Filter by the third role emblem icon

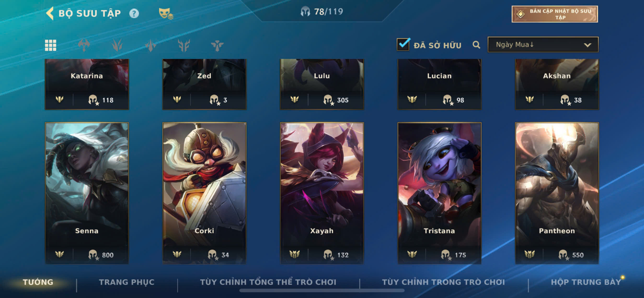coord(150,45)
